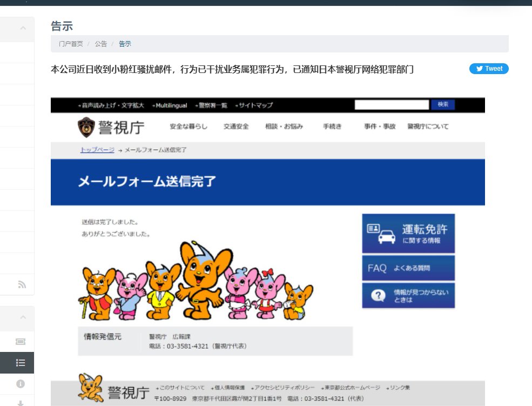This screenshot has width=532, height=406.
Task: Open the info circle icon in sidebar
Action: pos(21,384)
